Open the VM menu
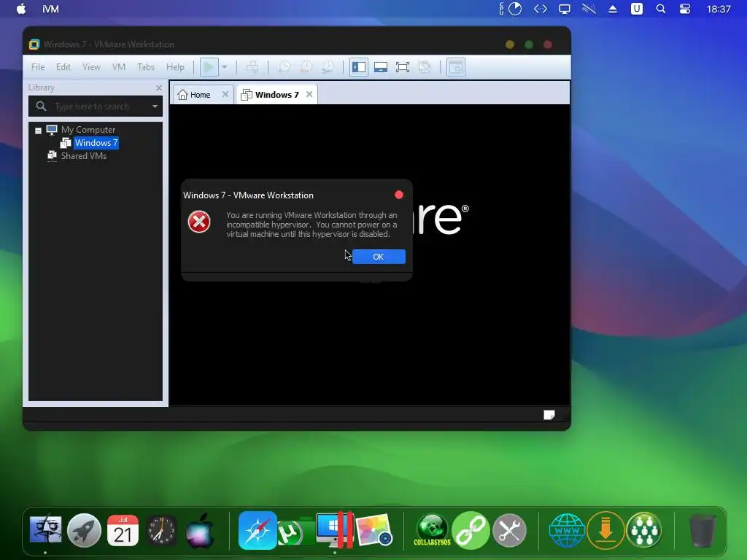This screenshot has height=560, width=747. [x=119, y=67]
